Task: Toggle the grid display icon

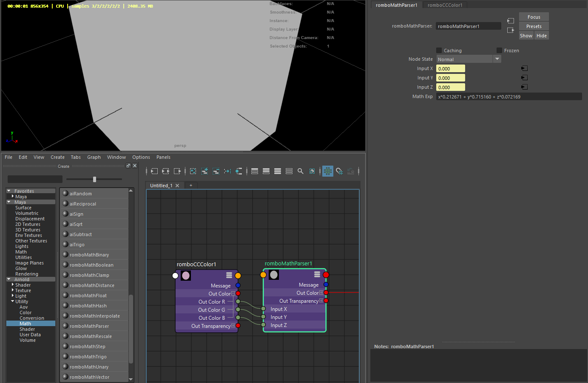Action: [328, 171]
